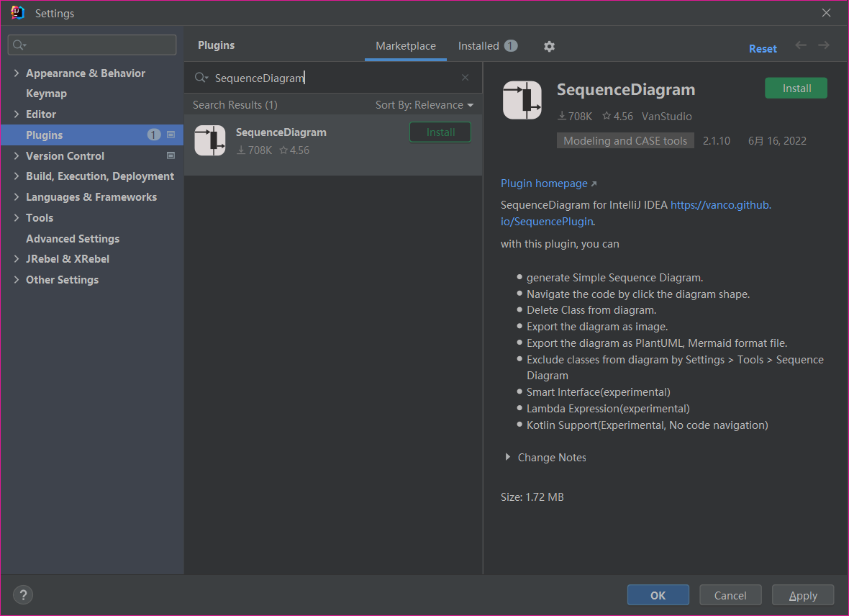The height and width of the screenshot is (616, 849).
Task: Expand Appearance & Behavior section
Action: point(17,73)
